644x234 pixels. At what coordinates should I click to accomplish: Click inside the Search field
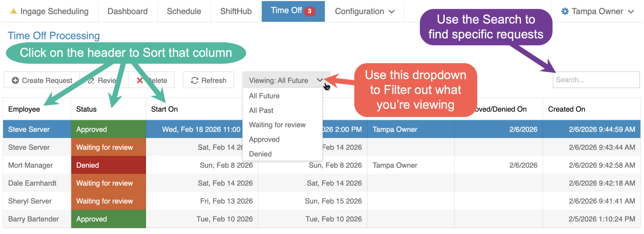(x=596, y=80)
